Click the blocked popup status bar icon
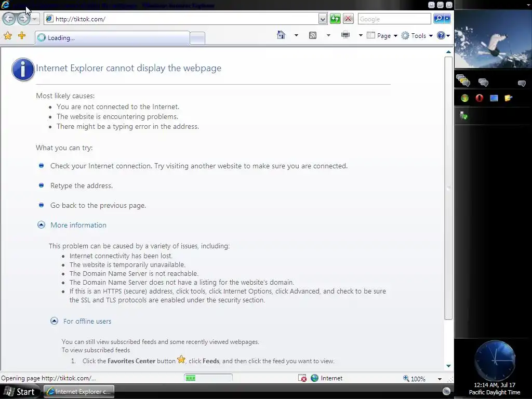Image resolution: width=532 pixels, height=399 pixels. pyautogui.click(x=302, y=378)
